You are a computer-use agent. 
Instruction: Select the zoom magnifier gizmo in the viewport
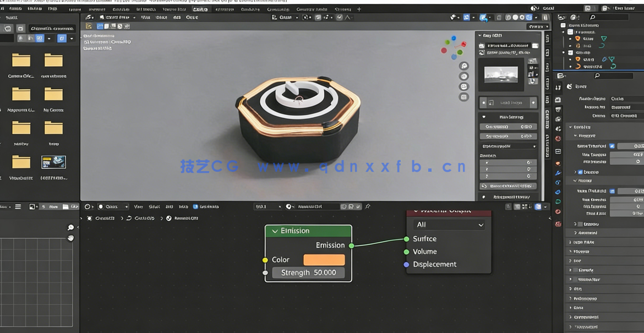(464, 65)
